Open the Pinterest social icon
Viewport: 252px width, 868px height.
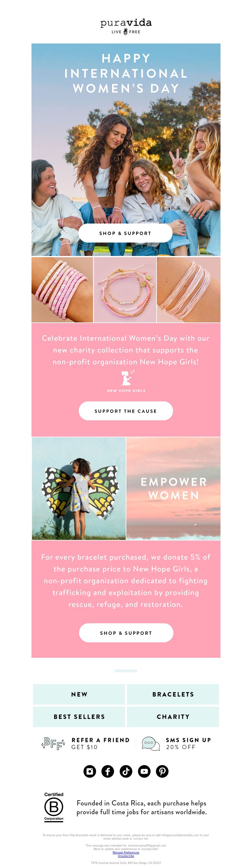pyautogui.click(x=163, y=771)
